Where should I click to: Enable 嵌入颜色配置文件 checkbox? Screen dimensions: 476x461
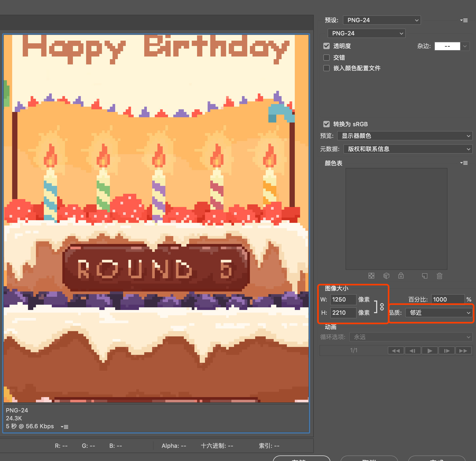point(326,68)
